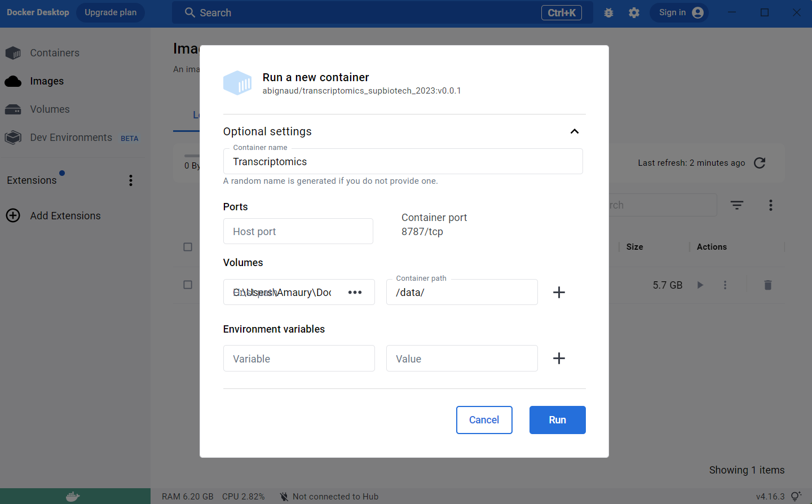Open the filter icon in images list

(737, 205)
